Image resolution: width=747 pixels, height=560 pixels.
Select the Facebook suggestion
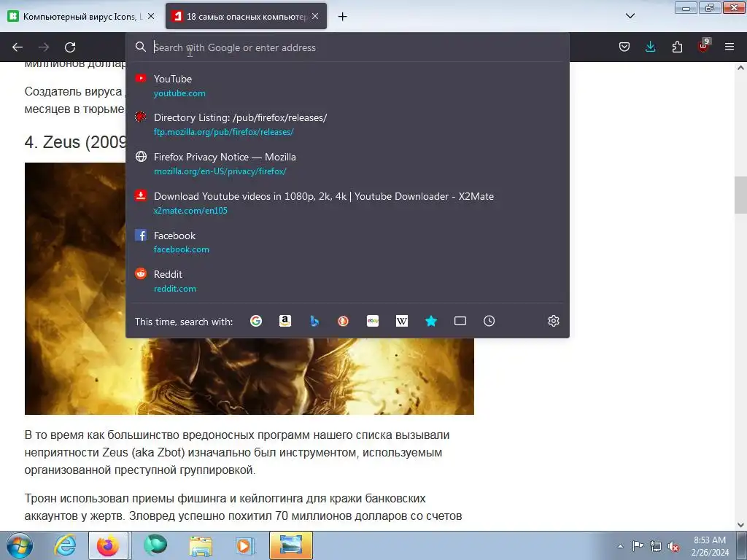point(348,242)
